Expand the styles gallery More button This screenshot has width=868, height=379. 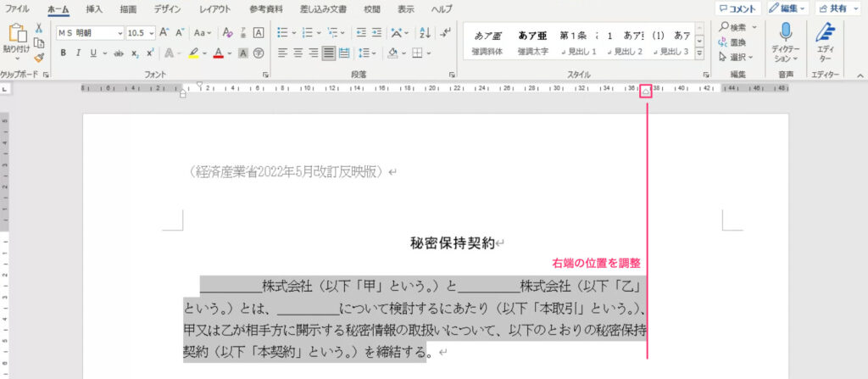click(x=699, y=53)
